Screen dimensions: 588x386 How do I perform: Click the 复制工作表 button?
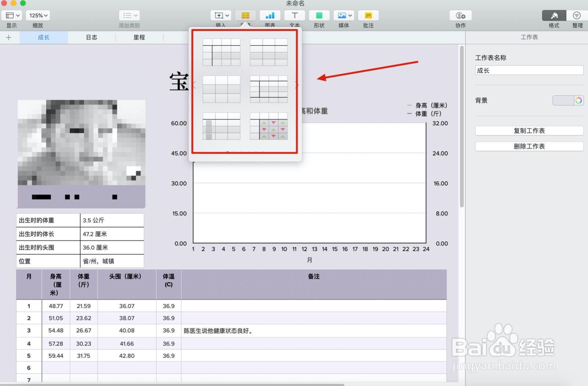[529, 130]
